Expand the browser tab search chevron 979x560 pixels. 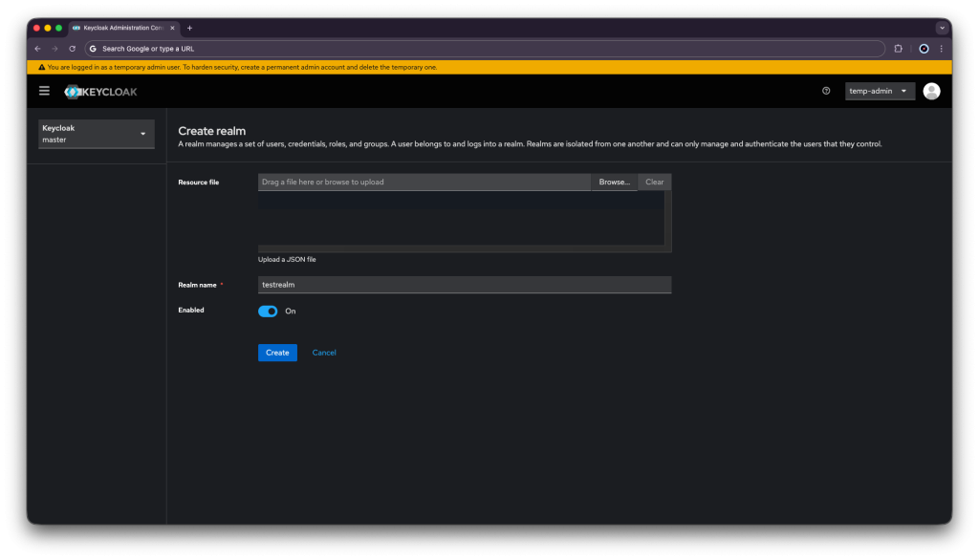(941, 28)
